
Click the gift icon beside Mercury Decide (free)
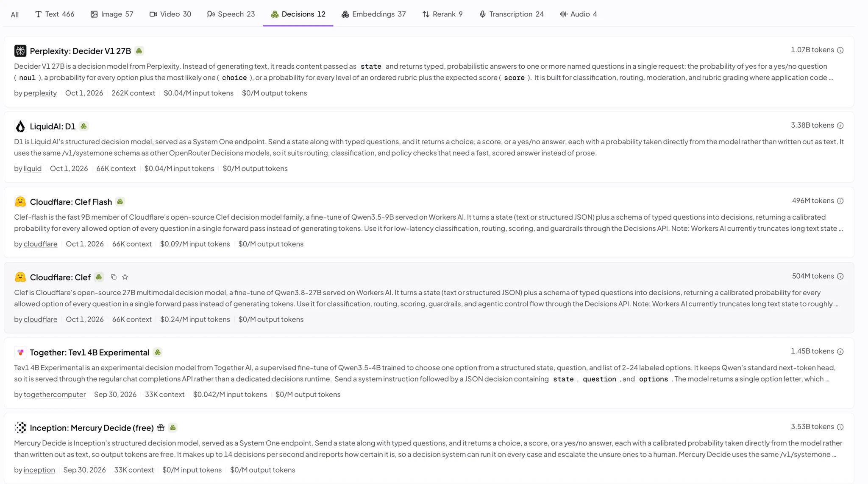(x=161, y=428)
